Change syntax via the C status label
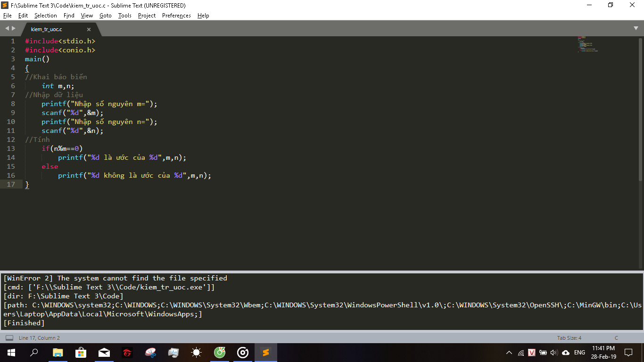This screenshot has width=644, height=362. [616, 338]
